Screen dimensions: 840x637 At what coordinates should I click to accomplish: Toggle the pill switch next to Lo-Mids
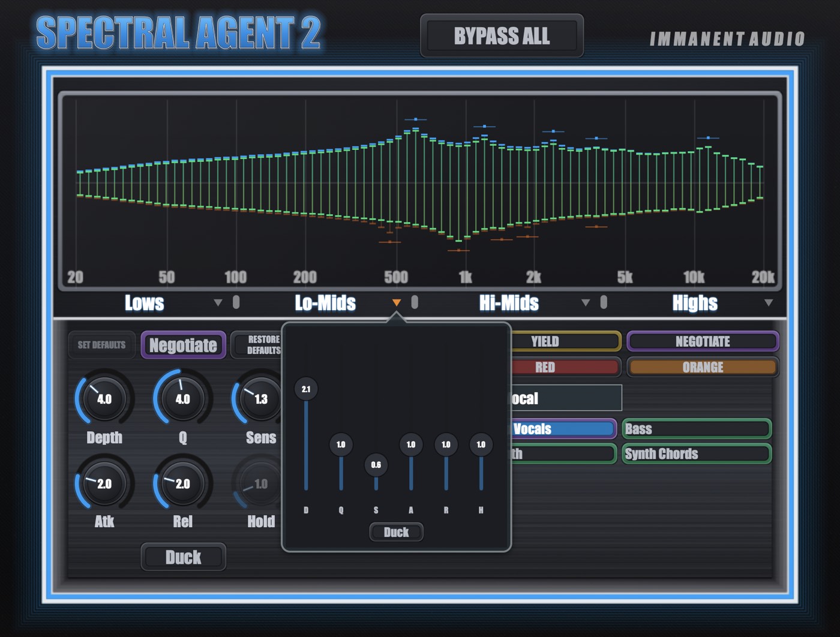click(415, 302)
